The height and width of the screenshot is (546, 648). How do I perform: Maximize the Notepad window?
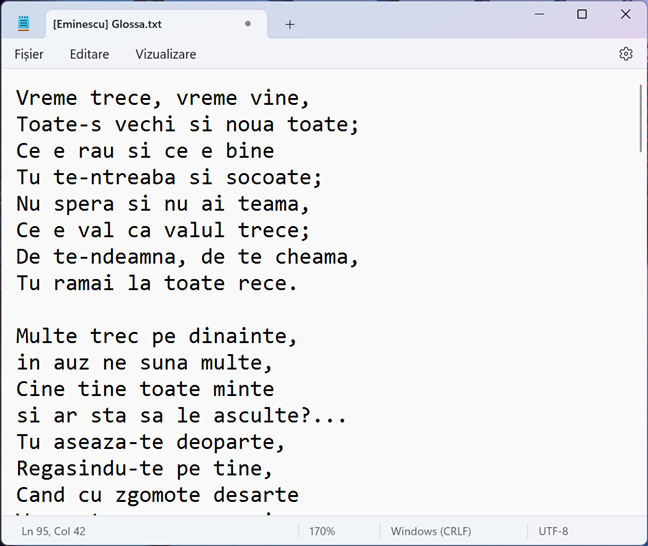[x=582, y=14]
